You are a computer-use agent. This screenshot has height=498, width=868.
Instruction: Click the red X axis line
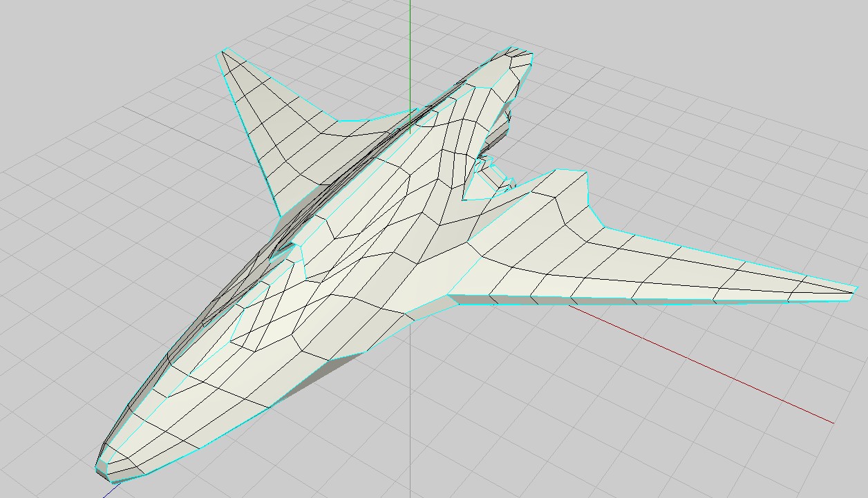tap(701, 364)
